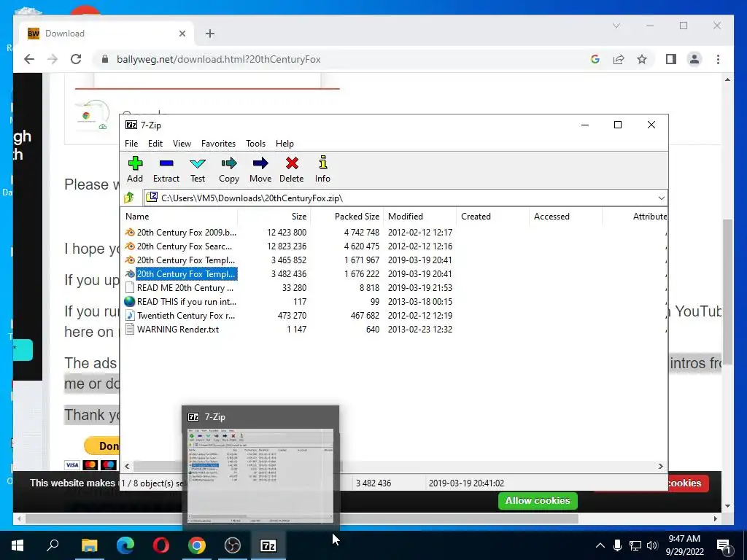Open File Explorer from the taskbar
The width and height of the screenshot is (747, 560).
(89, 545)
